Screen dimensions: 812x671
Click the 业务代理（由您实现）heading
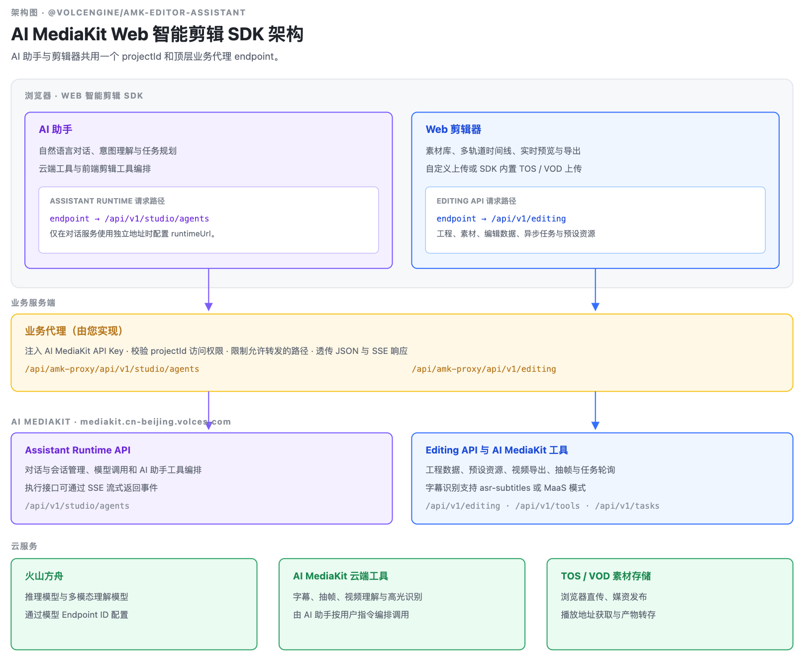pos(74,331)
